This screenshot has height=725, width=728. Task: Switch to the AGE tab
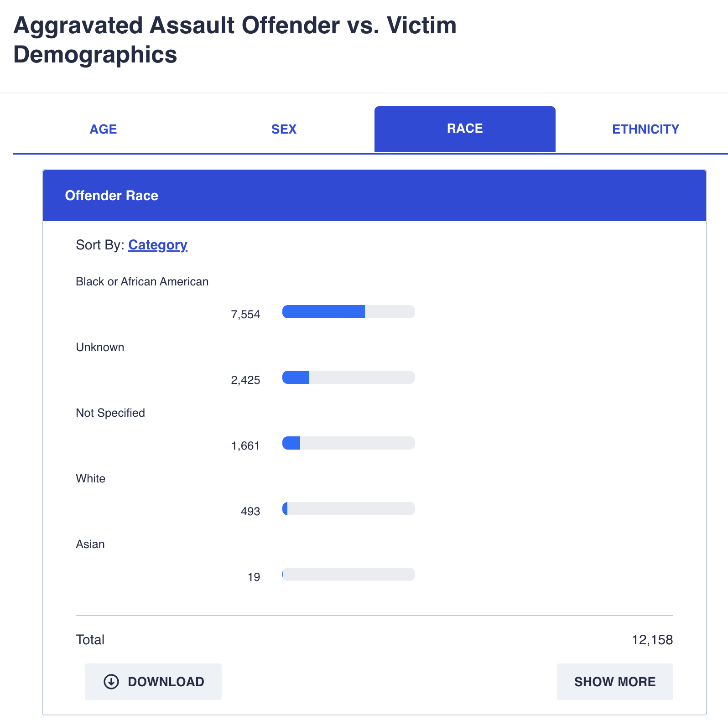click(103, 129)
